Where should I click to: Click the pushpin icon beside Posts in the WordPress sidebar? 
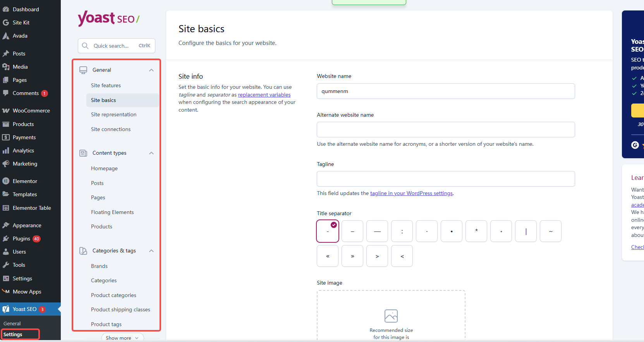pyautogui.click(x=6, y=54)
